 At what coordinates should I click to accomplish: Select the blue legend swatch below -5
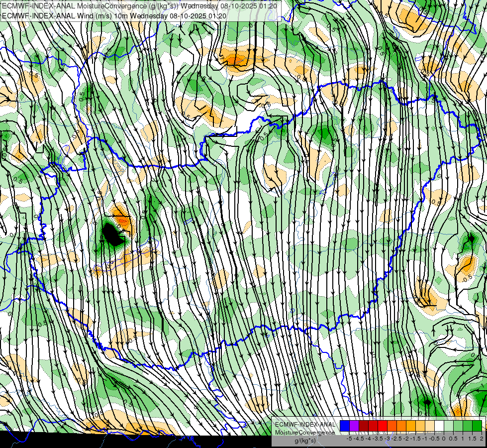[345, 426]
